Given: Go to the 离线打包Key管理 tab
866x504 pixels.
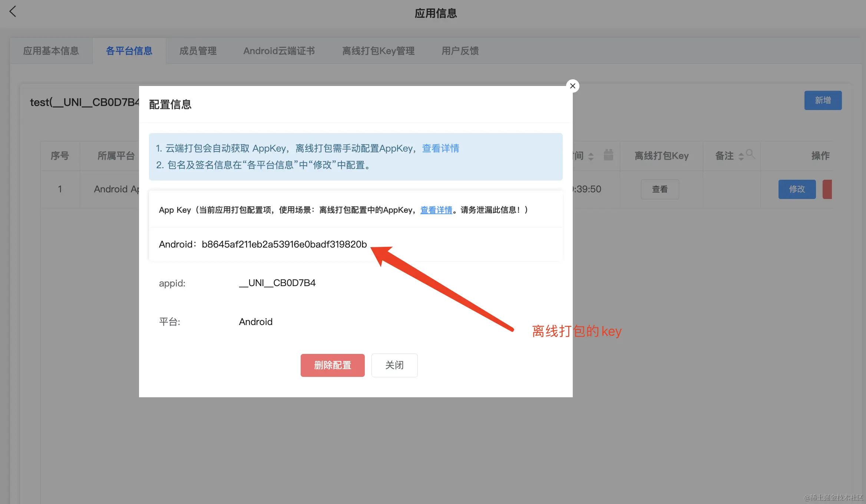Looking at the screenshot, I should (x=378, y=51).
